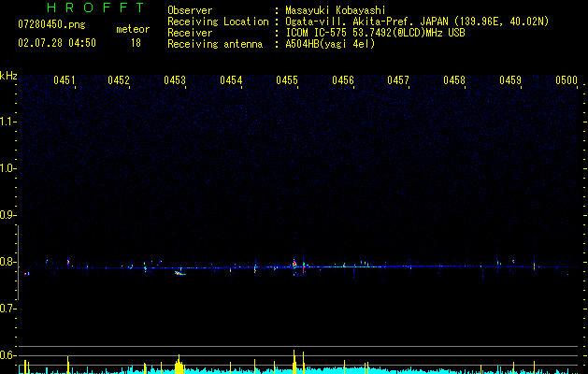The image size is (588, 374).
Task: Click the gray frequency range bar on left axis
Action: (18, 263)
